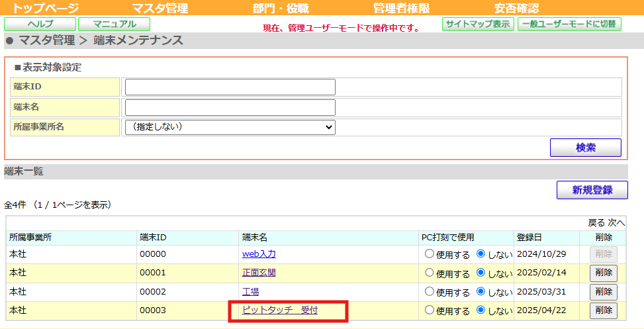Open the 正面玄関 terminal link

(259, 273)
